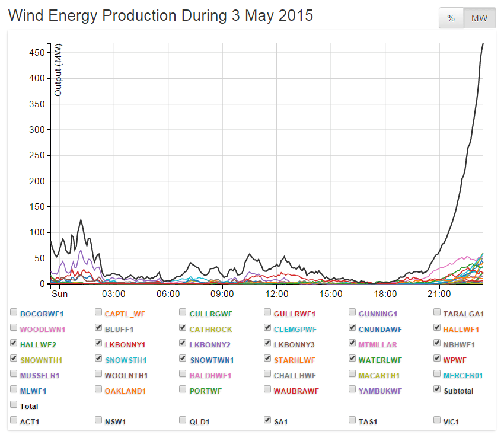Enable the NSW1 region checkbox
The image size is (504, 435).
98,420
